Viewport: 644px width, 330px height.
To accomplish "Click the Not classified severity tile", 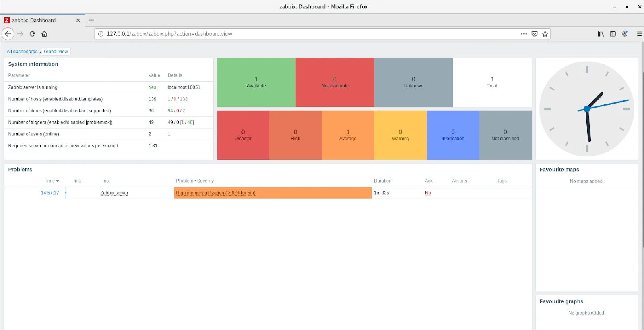I will 505,135.
